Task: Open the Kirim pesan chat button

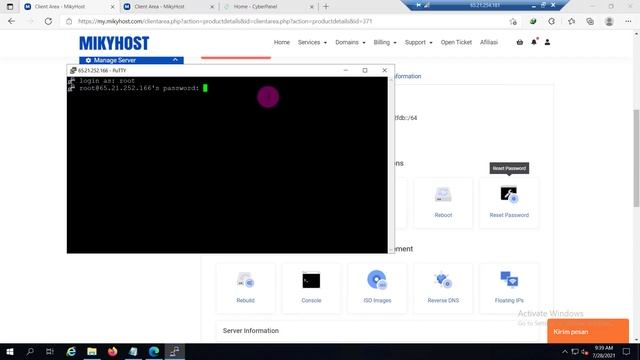Action: [588, 331]
